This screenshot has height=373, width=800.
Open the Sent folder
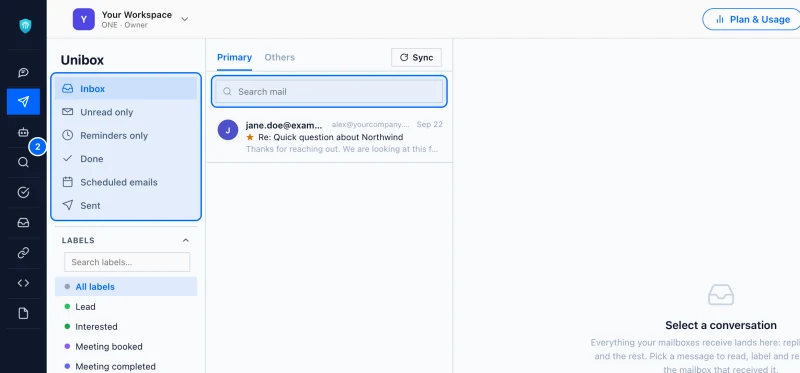point(126,206)
